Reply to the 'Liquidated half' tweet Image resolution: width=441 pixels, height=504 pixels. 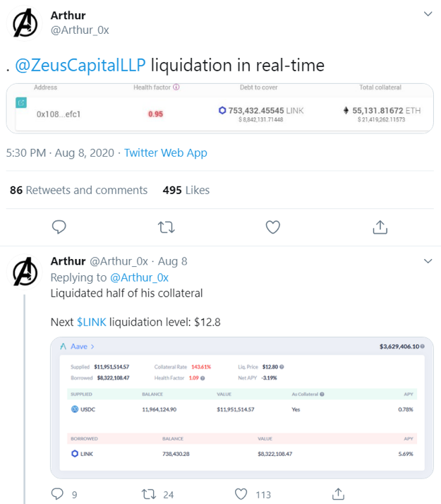[57, 494]
